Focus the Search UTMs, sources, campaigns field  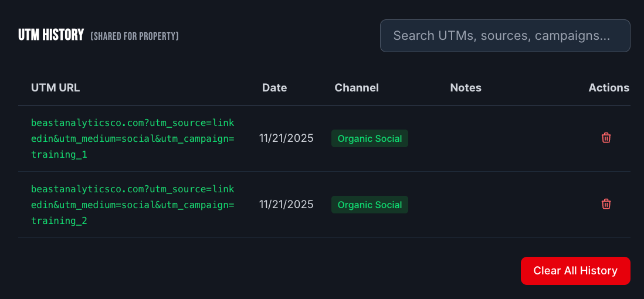coord(505,36)
